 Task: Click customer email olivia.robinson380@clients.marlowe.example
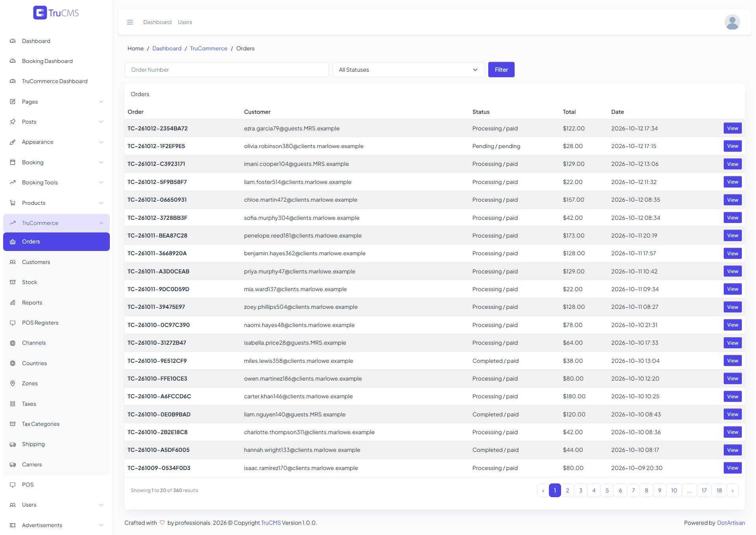click(x=304, y=146)
